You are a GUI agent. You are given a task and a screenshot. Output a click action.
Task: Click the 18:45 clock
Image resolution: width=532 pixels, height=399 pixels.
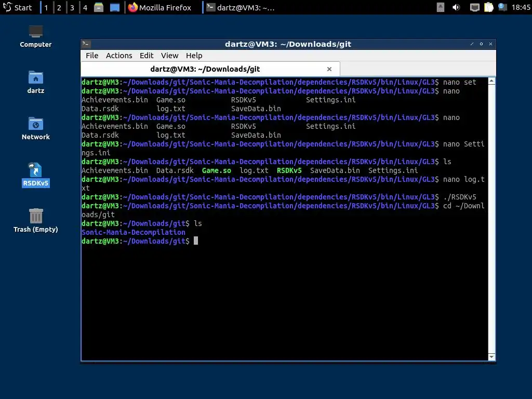pos(521,7)
